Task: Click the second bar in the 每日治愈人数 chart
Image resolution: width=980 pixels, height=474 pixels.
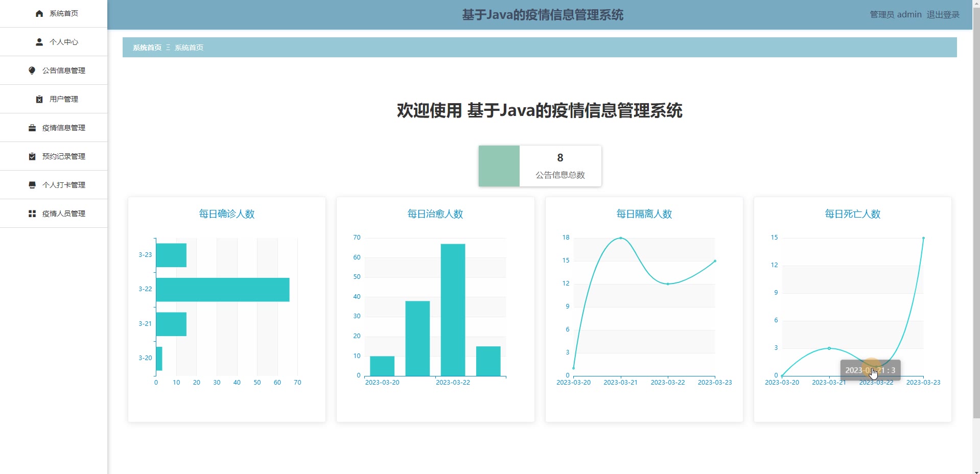Action: (417, 339)
